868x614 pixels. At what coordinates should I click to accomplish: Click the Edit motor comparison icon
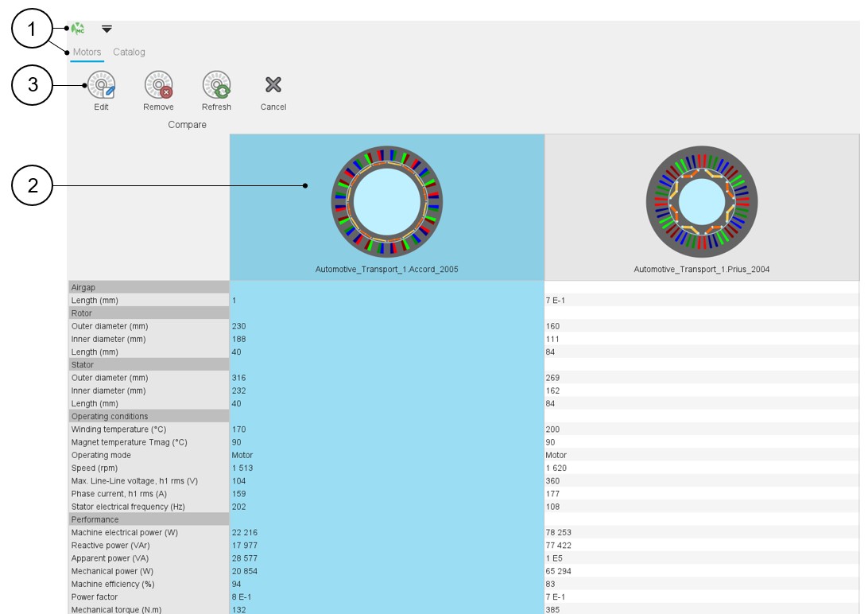click(101, 85)
